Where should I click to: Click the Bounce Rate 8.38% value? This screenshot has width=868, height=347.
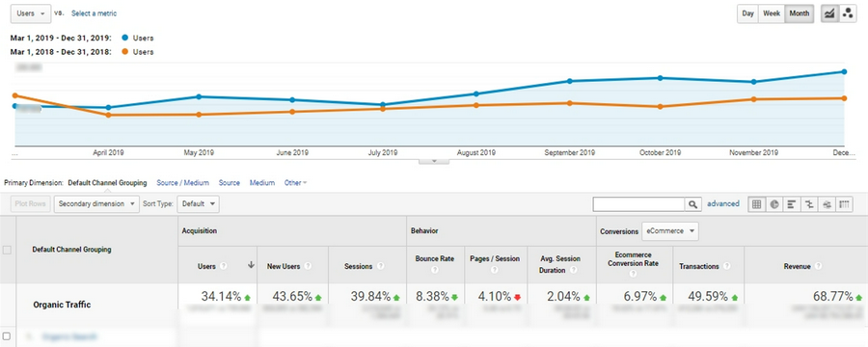coord(432,296)
